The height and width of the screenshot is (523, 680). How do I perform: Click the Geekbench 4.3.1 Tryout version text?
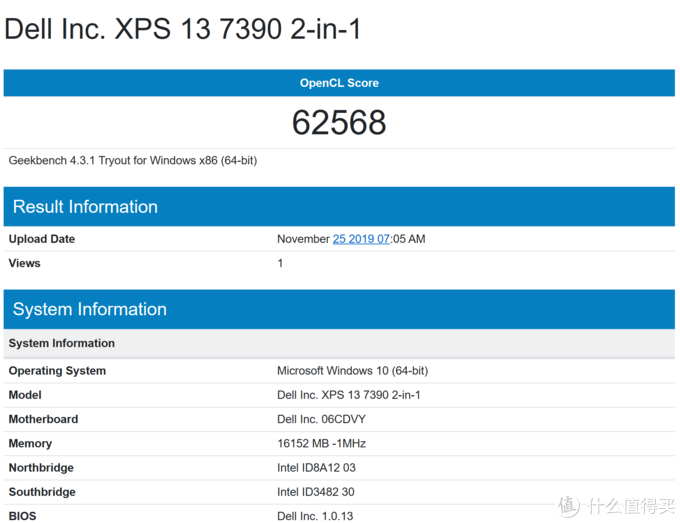133,160
